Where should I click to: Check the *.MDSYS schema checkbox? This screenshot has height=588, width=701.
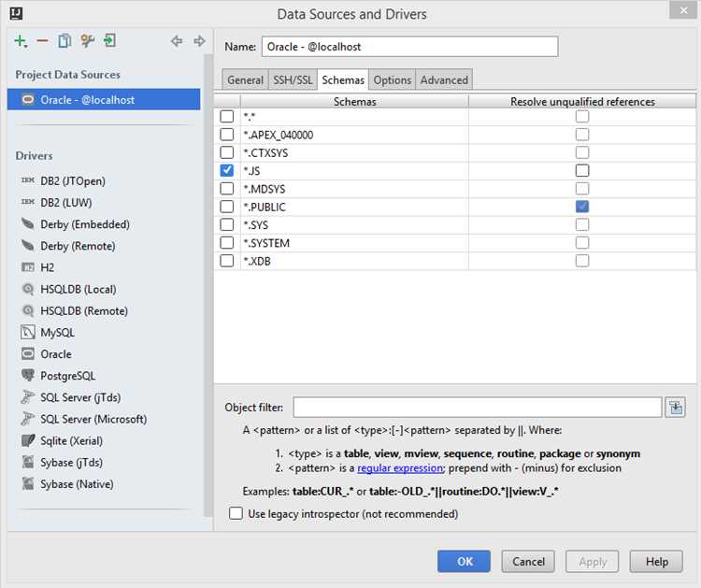tap(227, 189)
